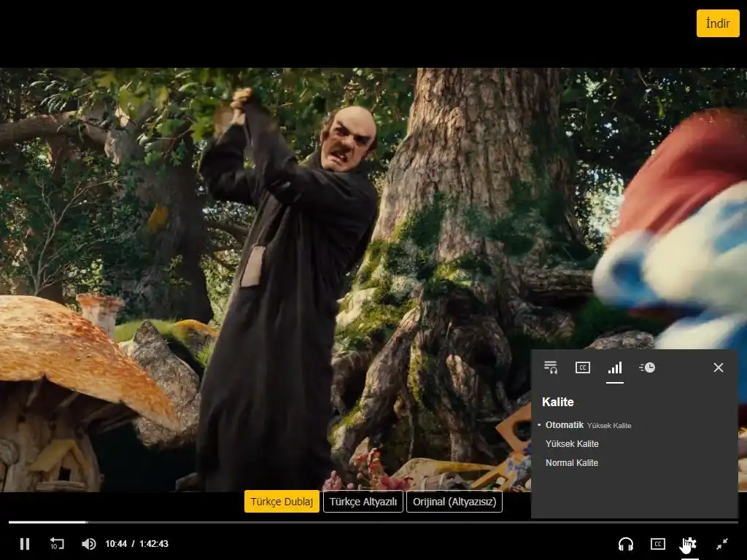This screenshot has width=747, height=560.
Task: Close the Kalite settings panel
Action: pyautogui.click(x=719, y=367)
